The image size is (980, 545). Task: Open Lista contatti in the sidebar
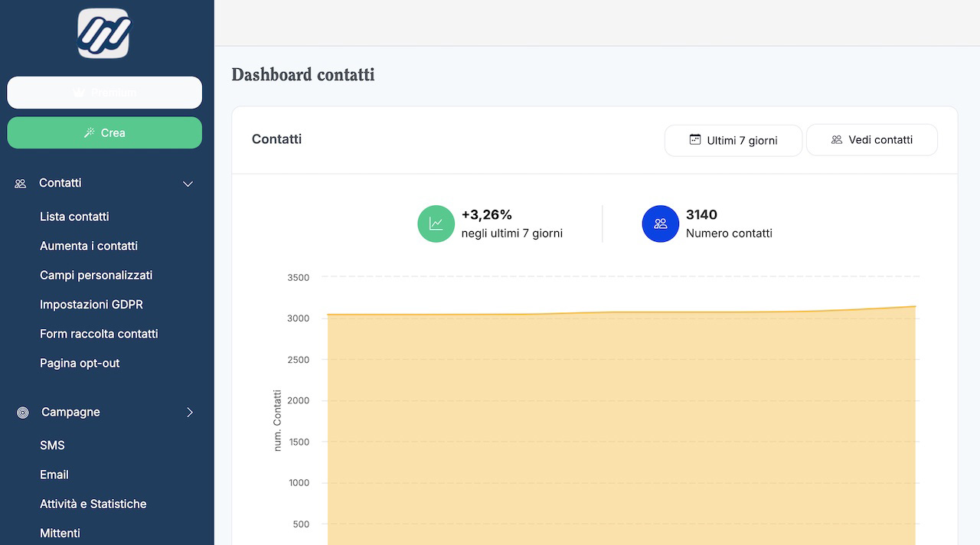(x=74, y=217)
